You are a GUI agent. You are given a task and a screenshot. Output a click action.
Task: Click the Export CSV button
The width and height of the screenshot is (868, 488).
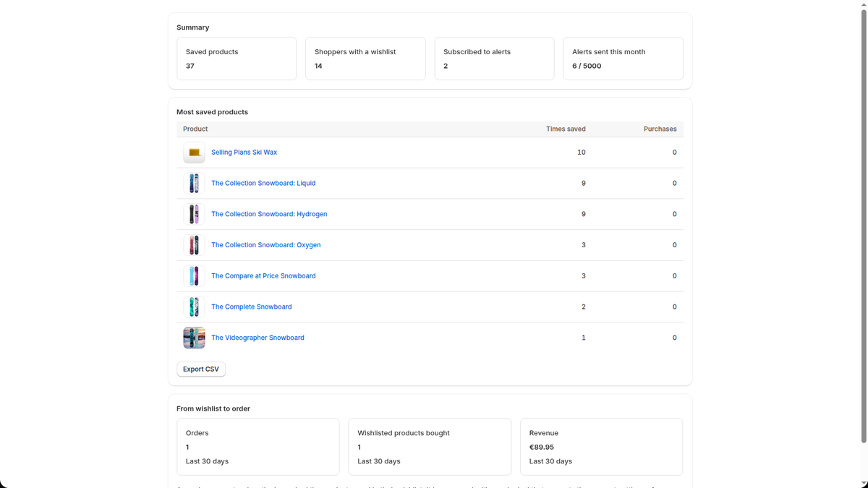click(x=201, y=369)
